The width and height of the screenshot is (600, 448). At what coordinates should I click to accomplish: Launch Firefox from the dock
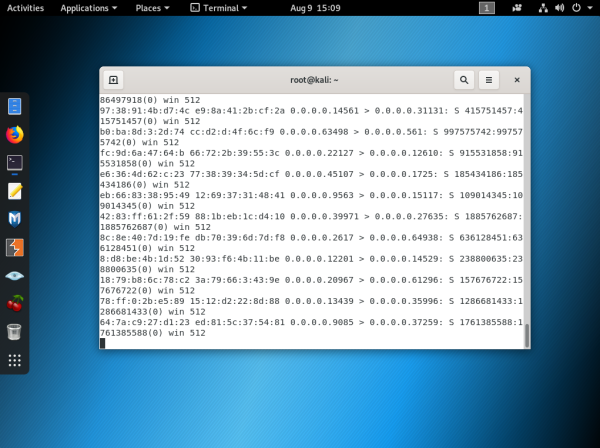click(14, 134)
